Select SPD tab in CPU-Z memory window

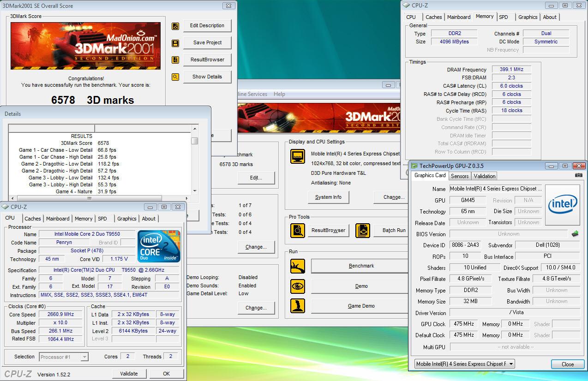point(504,17)
